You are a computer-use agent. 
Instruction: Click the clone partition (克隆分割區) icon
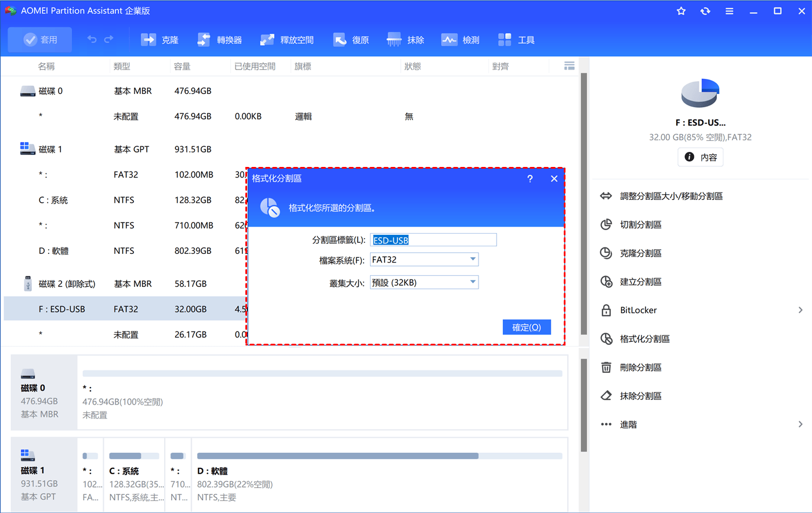click(606, 253)
